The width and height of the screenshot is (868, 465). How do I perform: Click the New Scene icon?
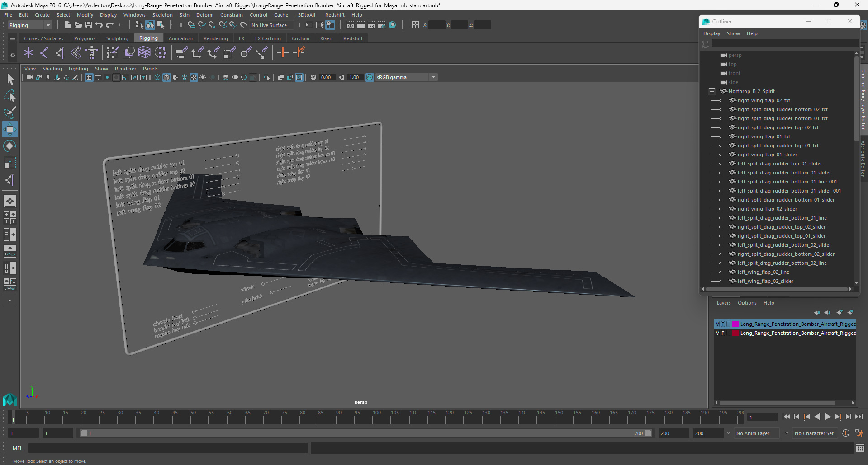tap(67, 25)
